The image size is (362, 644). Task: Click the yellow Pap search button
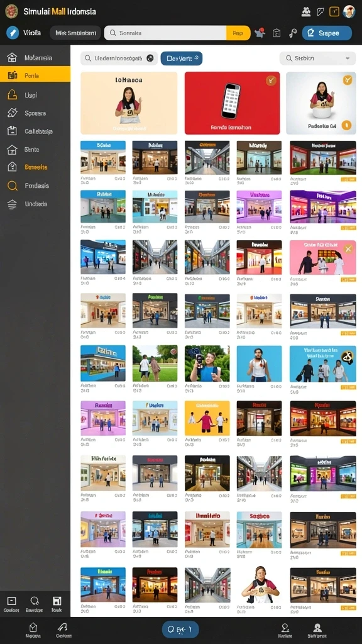coord(238,33)
